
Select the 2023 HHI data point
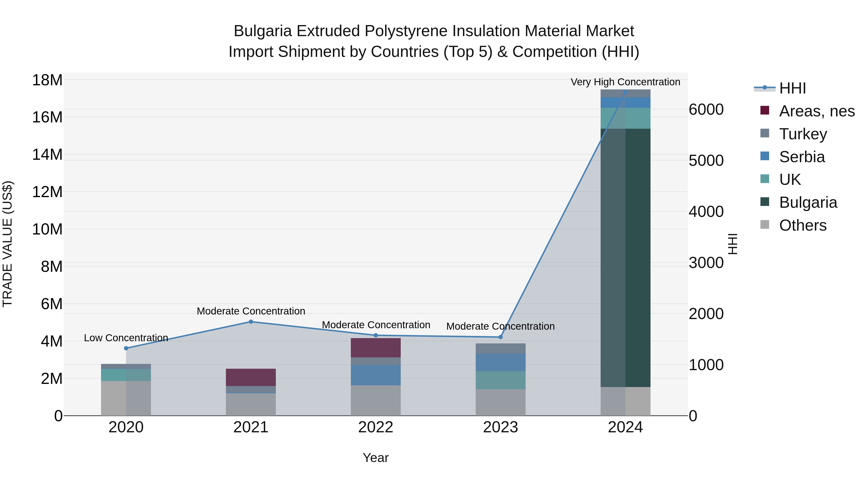(500, 337)
